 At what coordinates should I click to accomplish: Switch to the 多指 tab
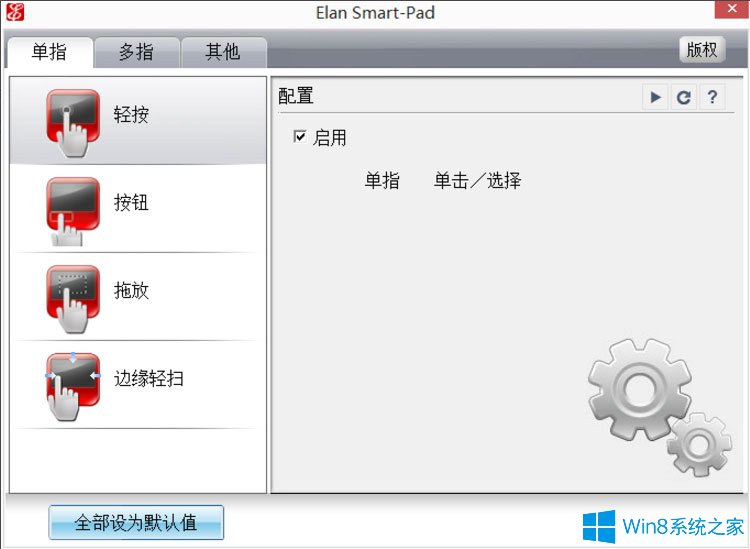137,52
